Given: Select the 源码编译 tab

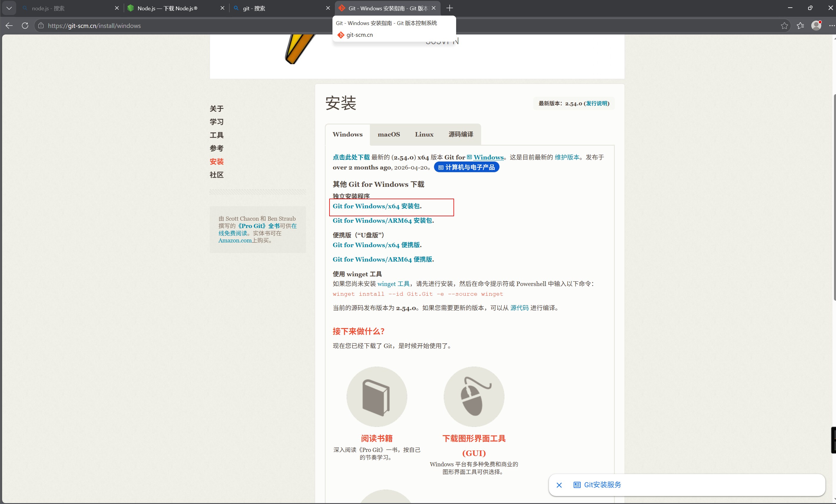Looking at the screenshot, I should coord(461,134).
